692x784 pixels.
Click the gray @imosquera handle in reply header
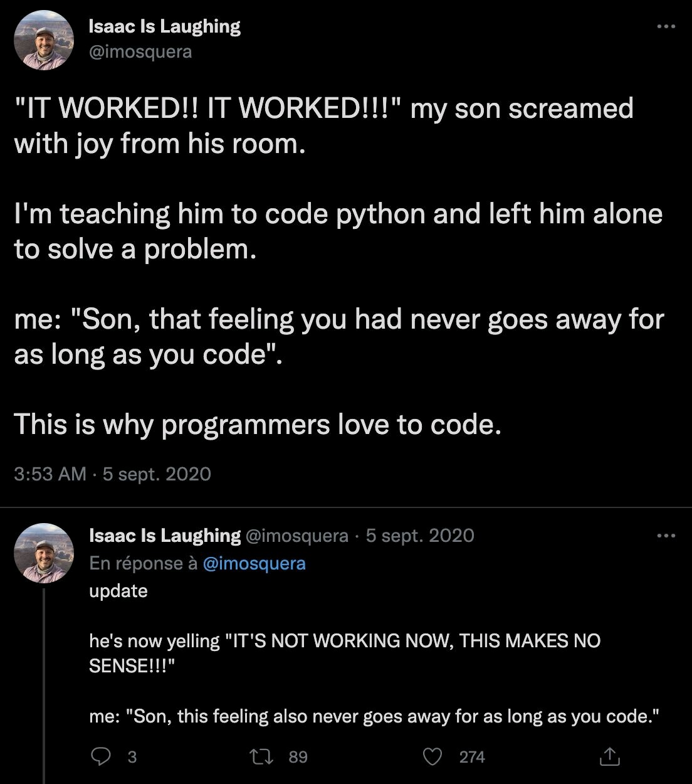[297, 536]
